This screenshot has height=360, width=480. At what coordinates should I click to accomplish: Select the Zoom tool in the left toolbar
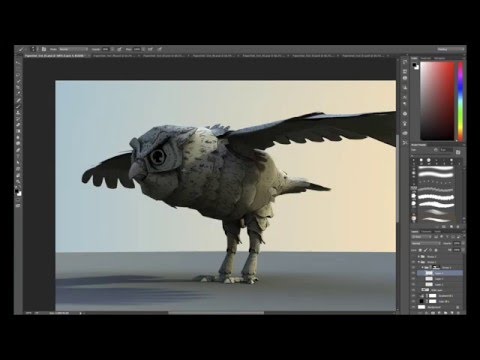[x=19, y=181]
